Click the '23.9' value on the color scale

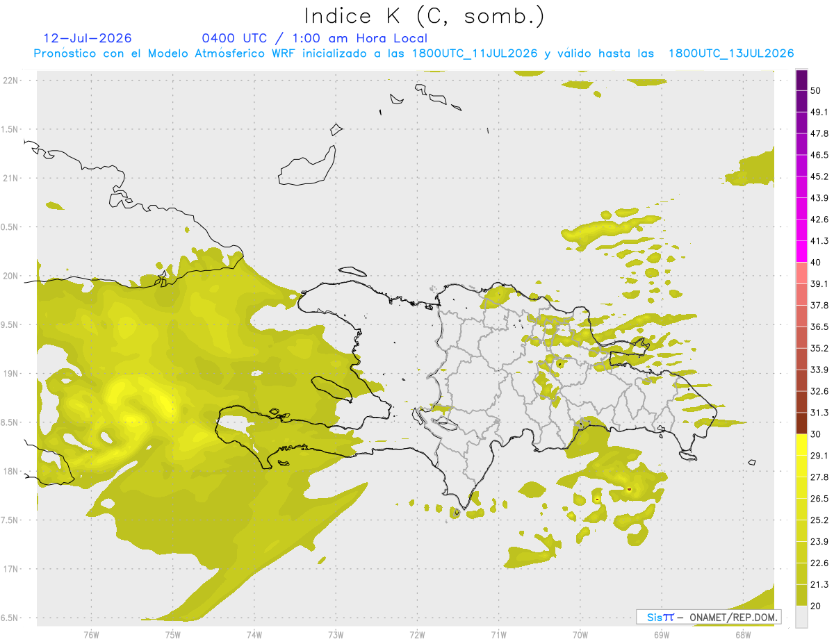(819, 543)
